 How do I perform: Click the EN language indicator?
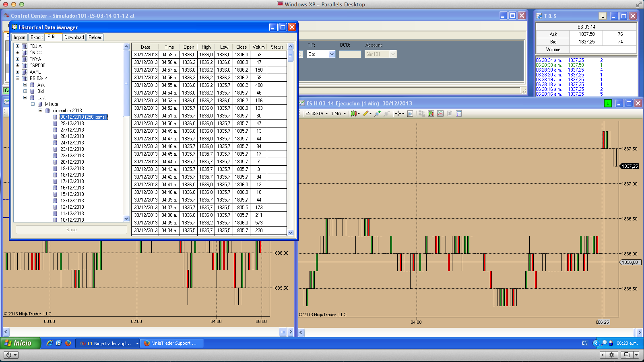[585, 343]
